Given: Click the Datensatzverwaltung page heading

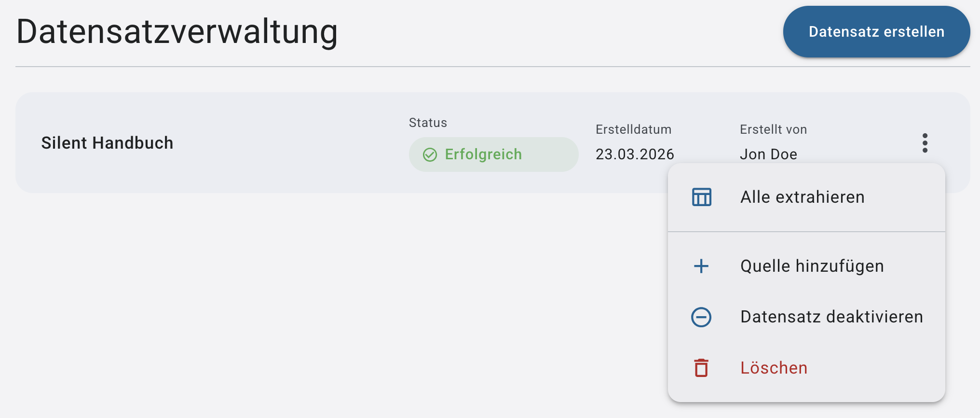Looking at the screenshot, I should pyautogui.click(x=177, y=32).
